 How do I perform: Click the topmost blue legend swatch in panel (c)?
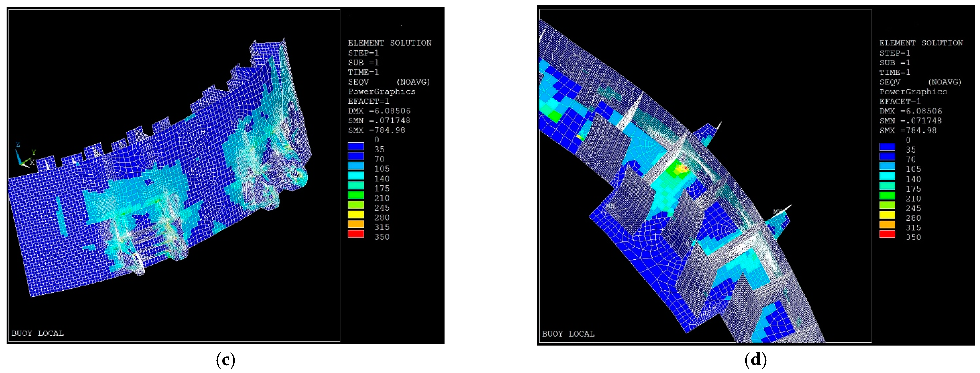(356, 146)
